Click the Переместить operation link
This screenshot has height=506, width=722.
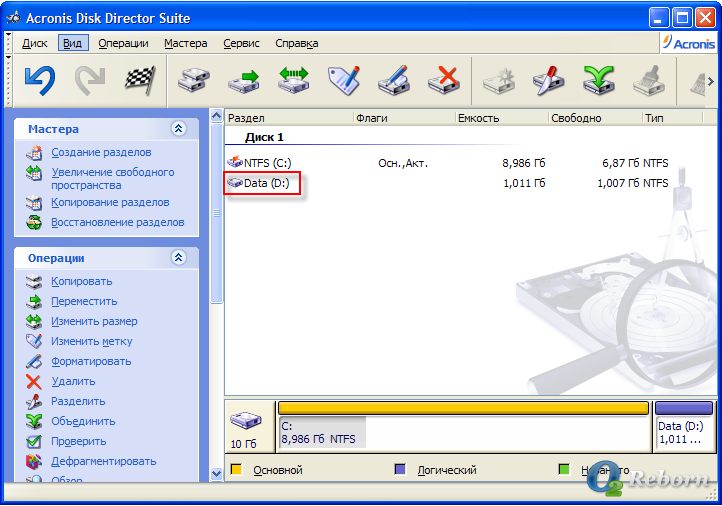pos(84,302)
